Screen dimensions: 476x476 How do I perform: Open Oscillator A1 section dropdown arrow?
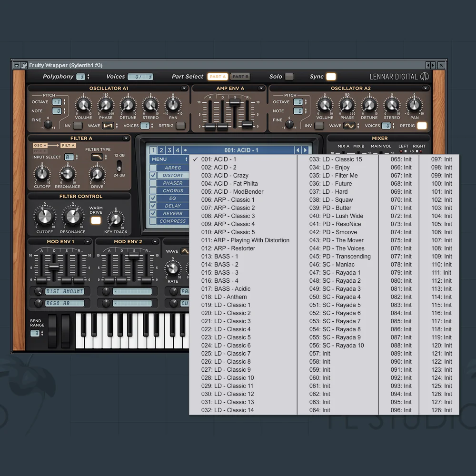coord(184,89)
